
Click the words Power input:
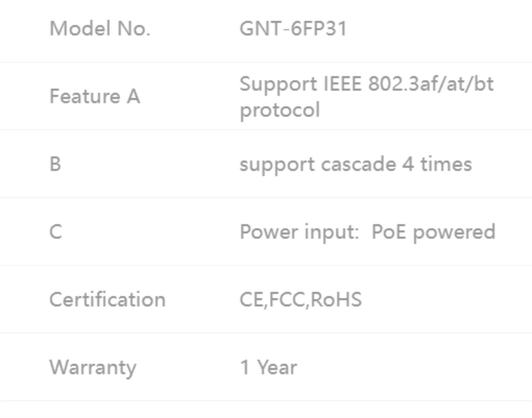pyautogui.click(x=299, y=232)
